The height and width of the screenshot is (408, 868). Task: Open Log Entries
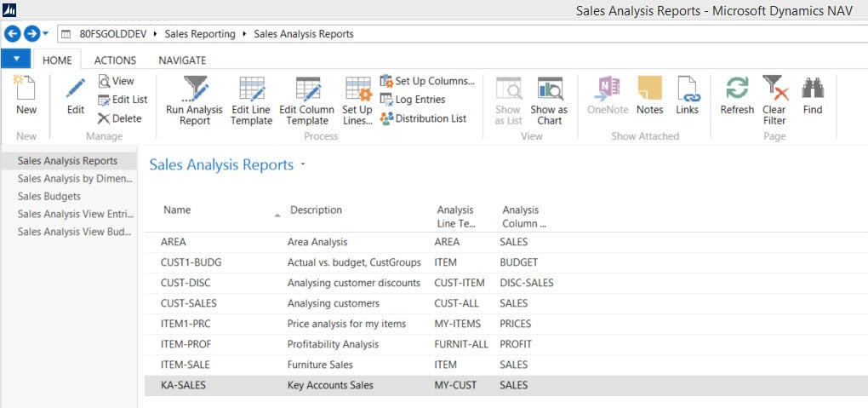413,100
